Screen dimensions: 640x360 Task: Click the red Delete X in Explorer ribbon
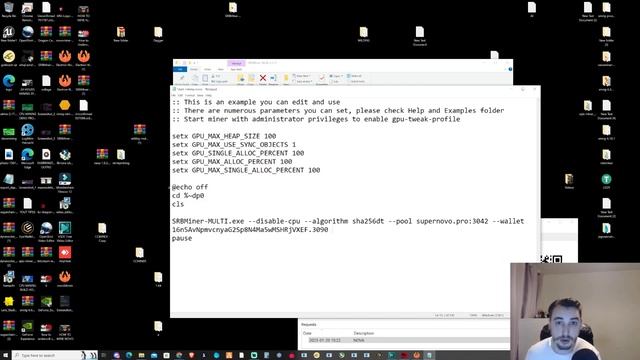pyautogui.click(x=263, y=78)
